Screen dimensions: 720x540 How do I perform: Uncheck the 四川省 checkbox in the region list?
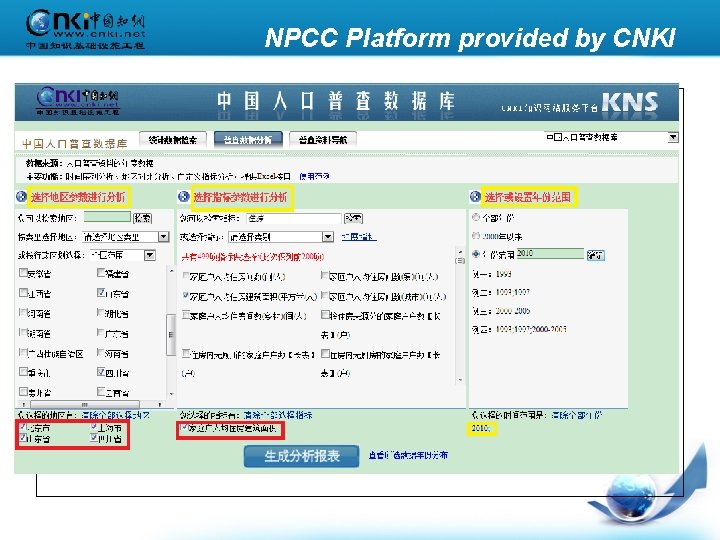tap(101, 372)
